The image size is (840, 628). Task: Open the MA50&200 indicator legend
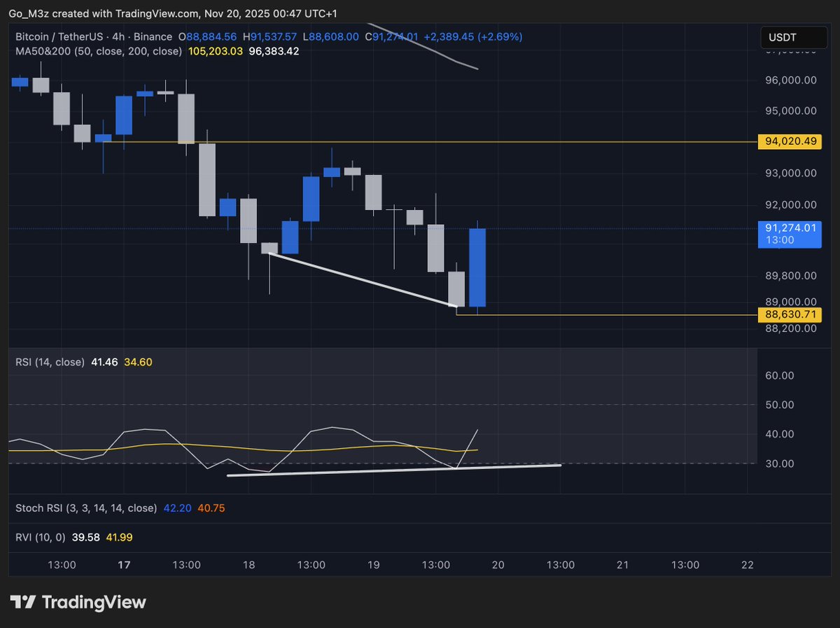click(x=99, y=51)
